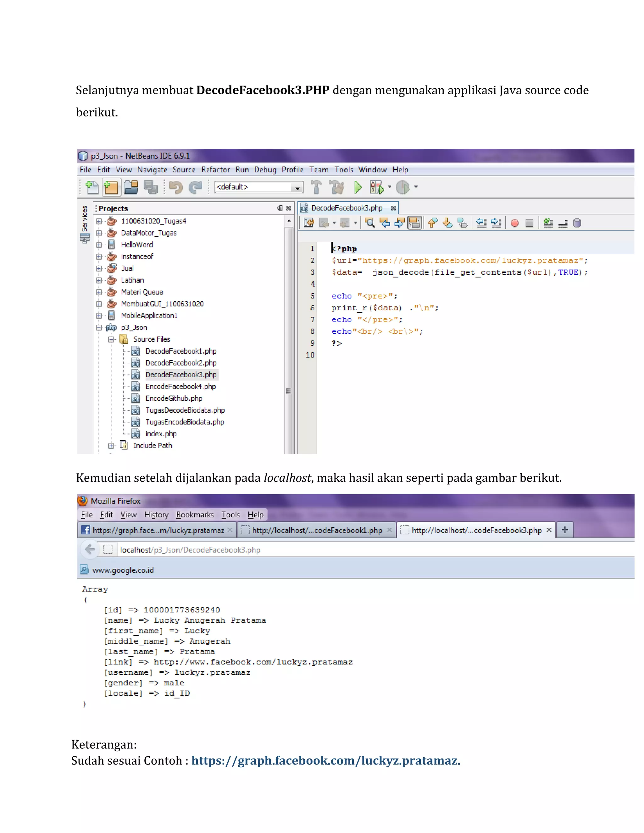The width and height of the screenshot is (644, 833).
Task: Open the NetBeans File menu
Action: 86,170
